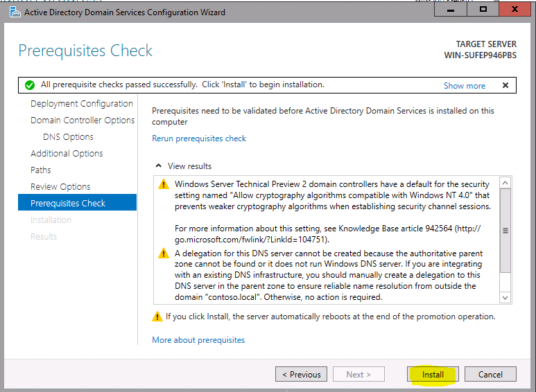Rerun prerequisites check link
The image size is (536, 392).
tap(199, 139)
